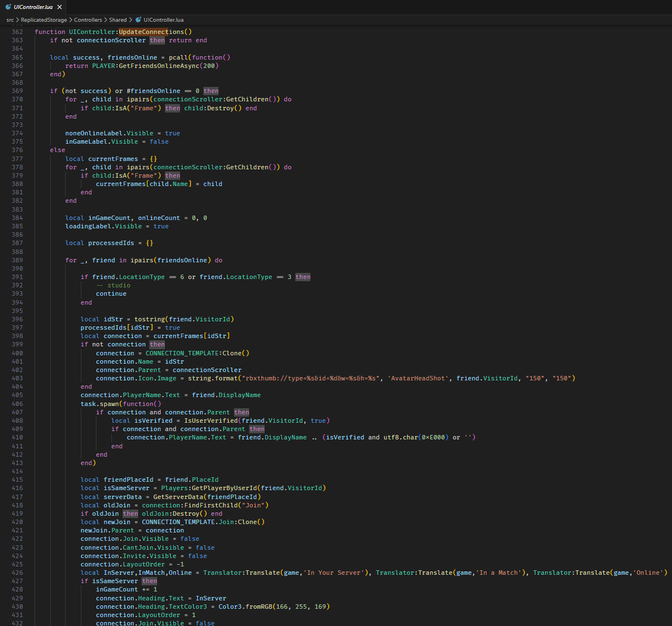Click the Color3.fromRGB value on line 430
This screenshot has width=672, height=626.
tap(241, 607)
